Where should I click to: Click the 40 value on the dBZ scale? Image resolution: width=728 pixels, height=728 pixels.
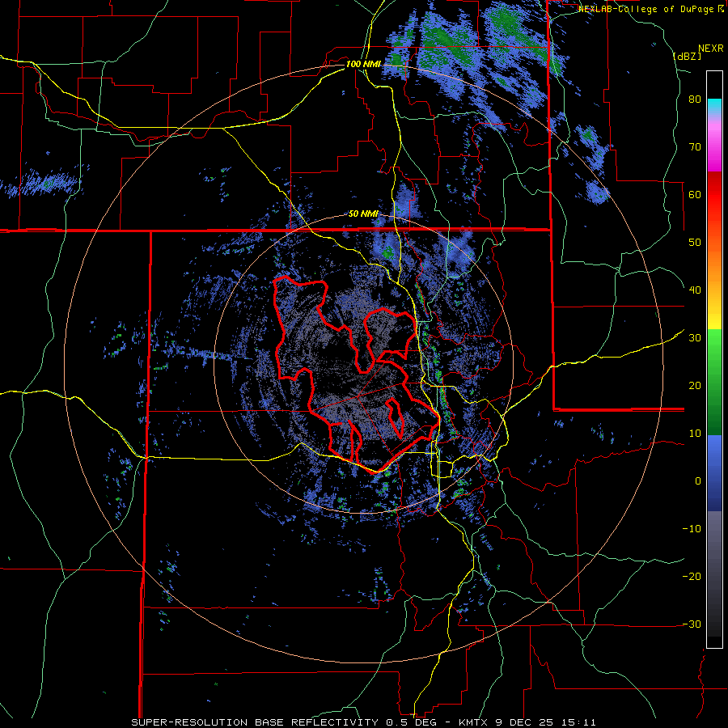(695, 290)
